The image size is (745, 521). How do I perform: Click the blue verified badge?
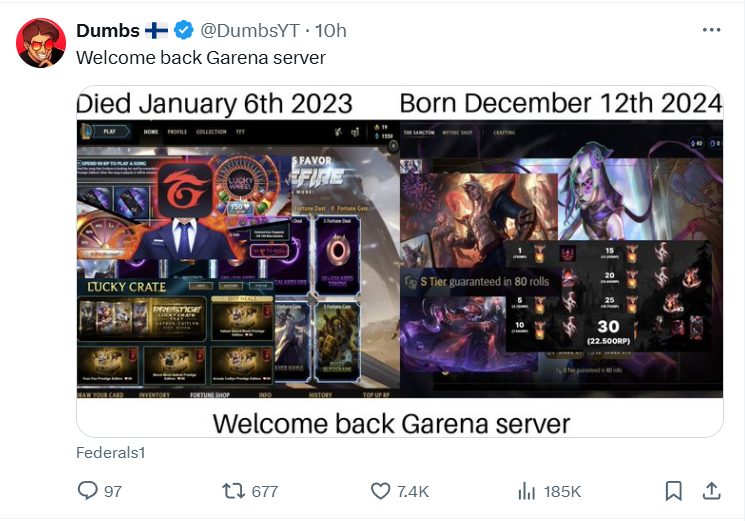pyautogui.click(x=184, y=30)
